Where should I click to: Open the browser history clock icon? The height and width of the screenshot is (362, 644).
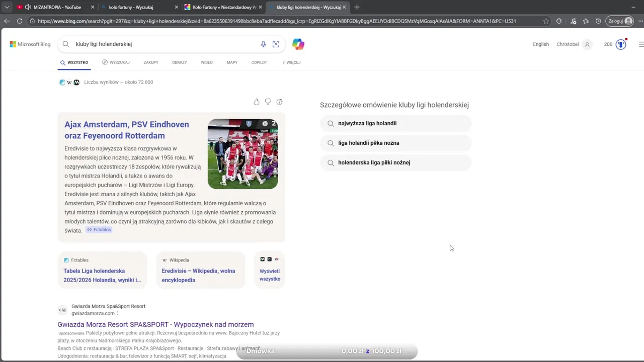[x=598, y=21]
